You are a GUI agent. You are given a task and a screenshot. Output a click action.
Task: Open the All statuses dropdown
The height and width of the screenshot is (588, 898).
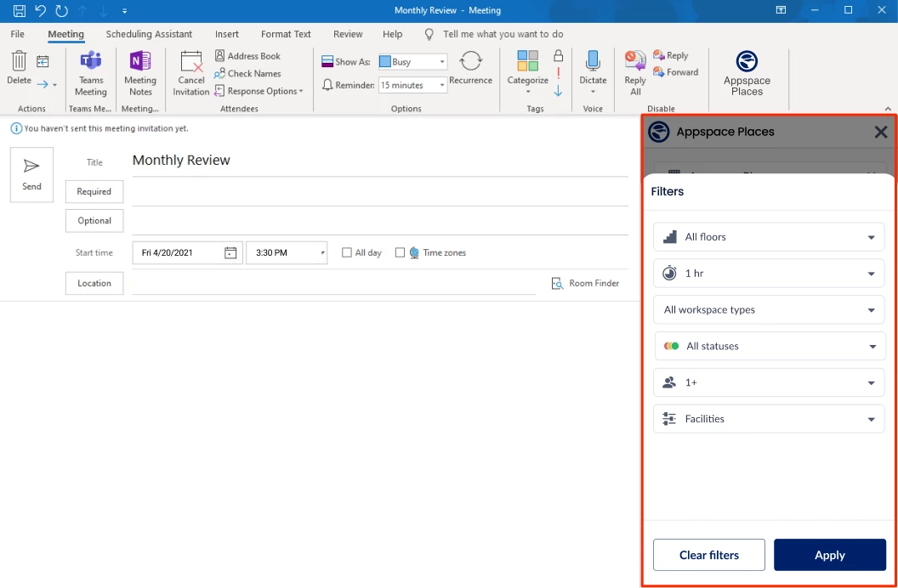(x=770, y=346)
